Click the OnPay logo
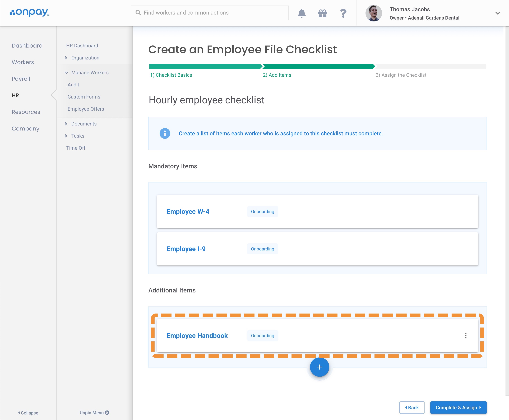The height and width of the screenshot is (420, 509). [29, 13]
